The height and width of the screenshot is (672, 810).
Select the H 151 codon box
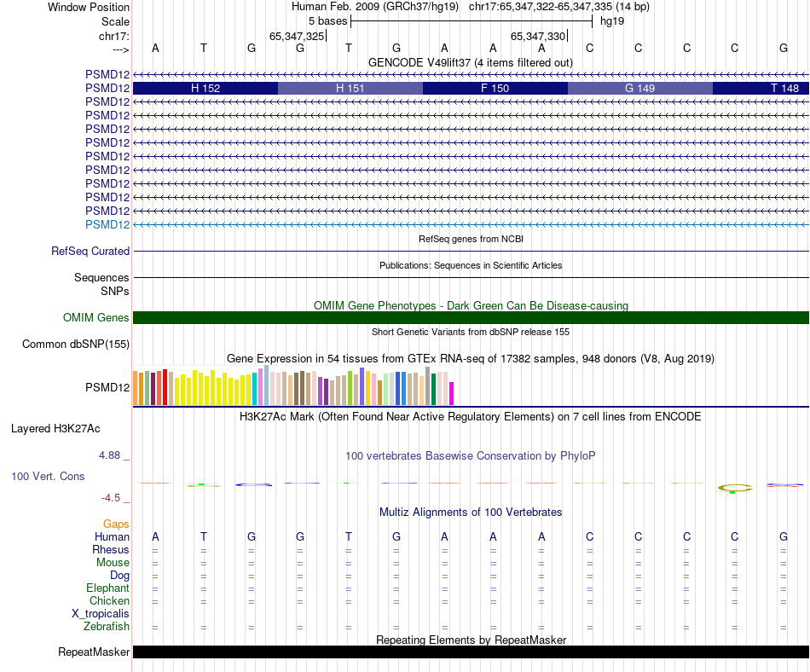tap(350, 89)
